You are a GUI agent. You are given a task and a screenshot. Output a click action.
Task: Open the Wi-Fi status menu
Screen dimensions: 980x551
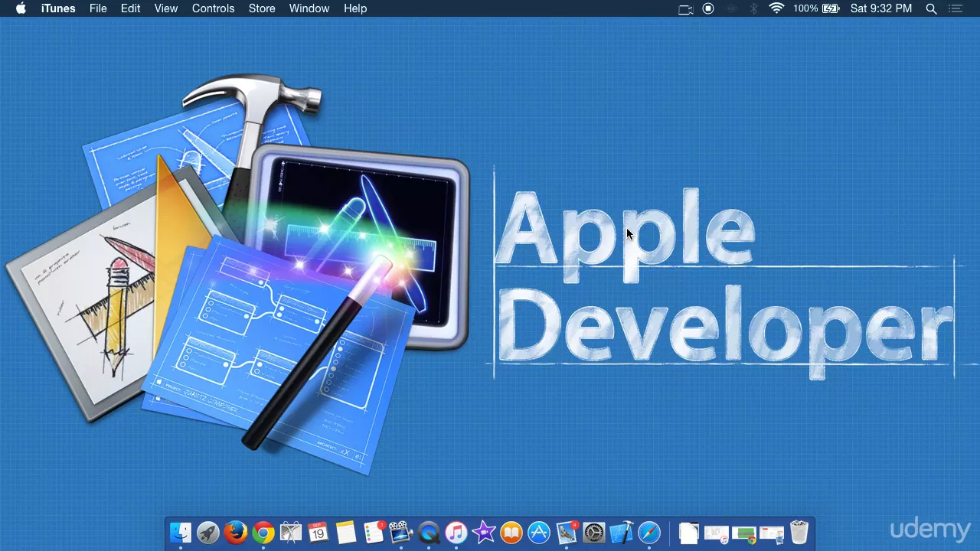(x=776, y=8)
